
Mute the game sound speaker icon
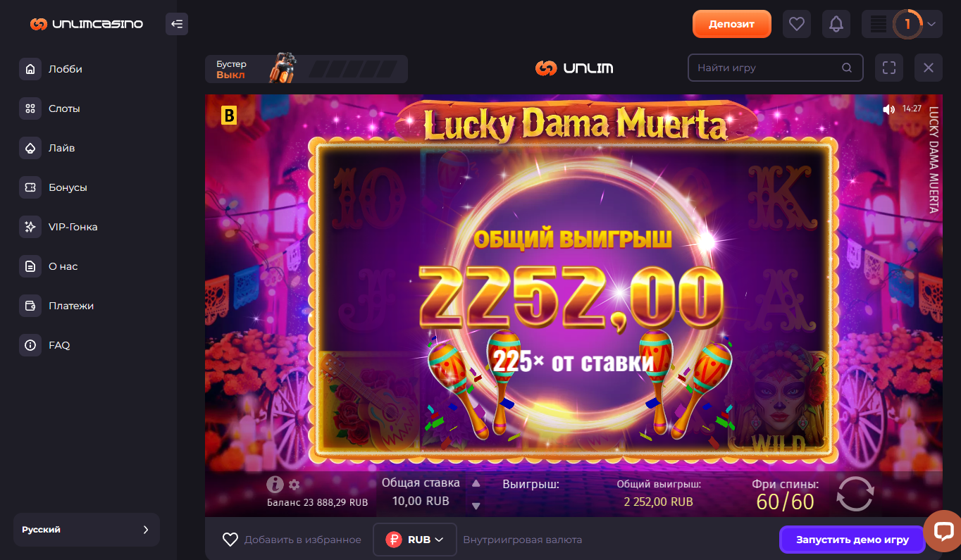[888, 109]
